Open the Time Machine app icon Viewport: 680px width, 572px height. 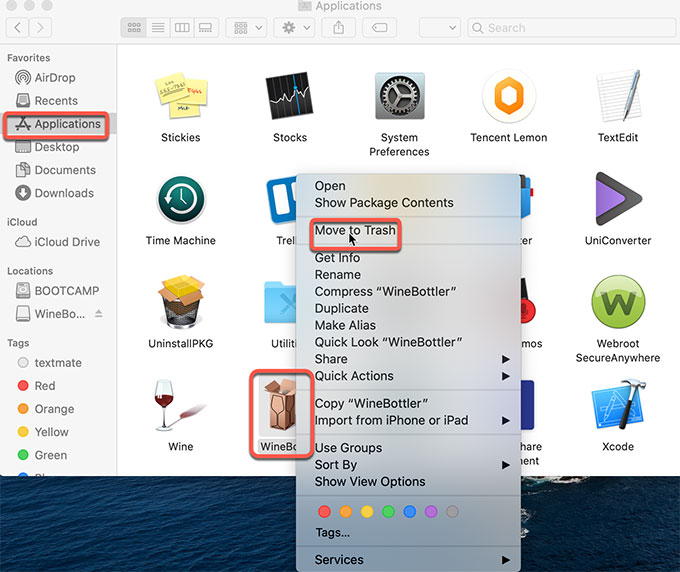[x=181, y=199]
